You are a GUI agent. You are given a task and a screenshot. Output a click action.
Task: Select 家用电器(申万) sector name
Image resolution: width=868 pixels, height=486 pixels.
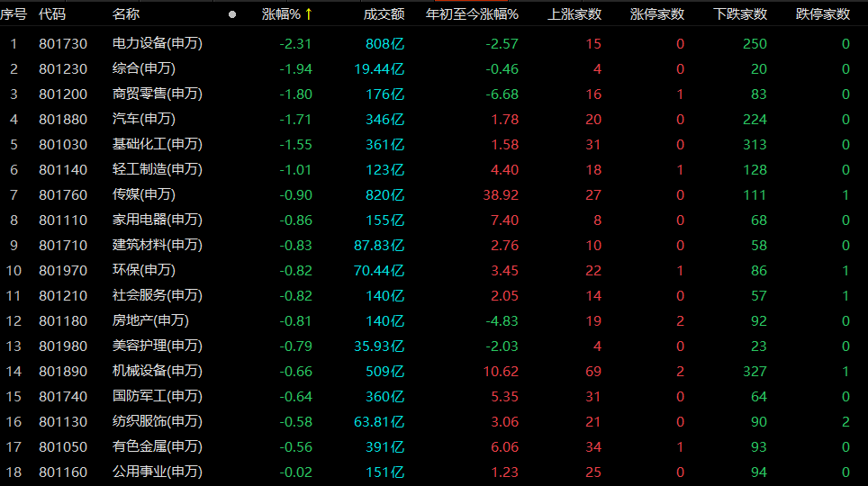158,220
